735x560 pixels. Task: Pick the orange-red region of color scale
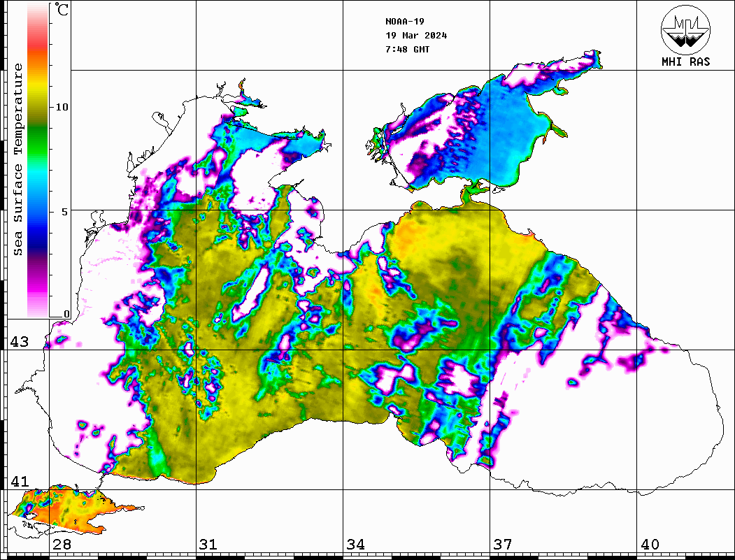[x=38, y=52]
